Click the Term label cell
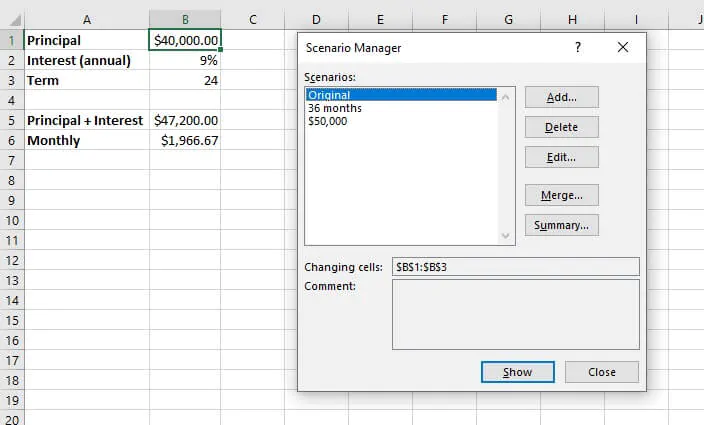The width and height of the screenshot is (704, 425). 87,80
